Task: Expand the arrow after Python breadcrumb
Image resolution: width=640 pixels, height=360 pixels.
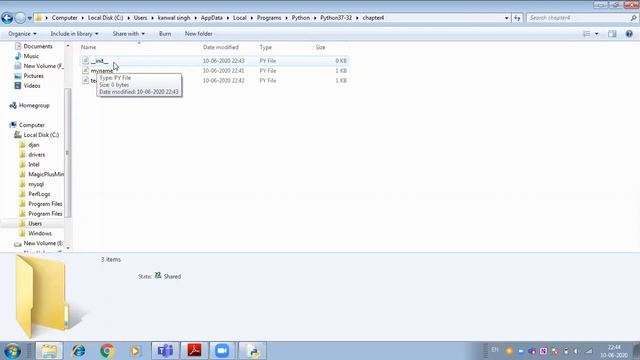Action: pos(315,18)
